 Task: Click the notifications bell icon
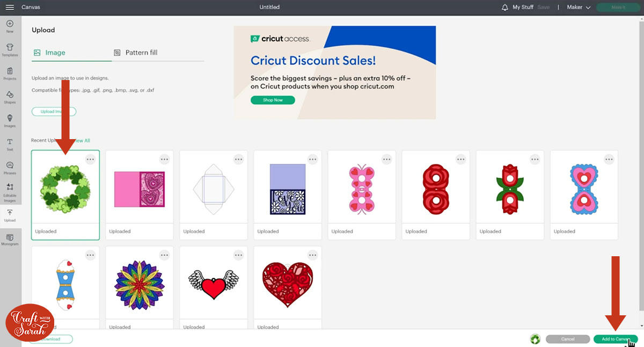(504, 8)
